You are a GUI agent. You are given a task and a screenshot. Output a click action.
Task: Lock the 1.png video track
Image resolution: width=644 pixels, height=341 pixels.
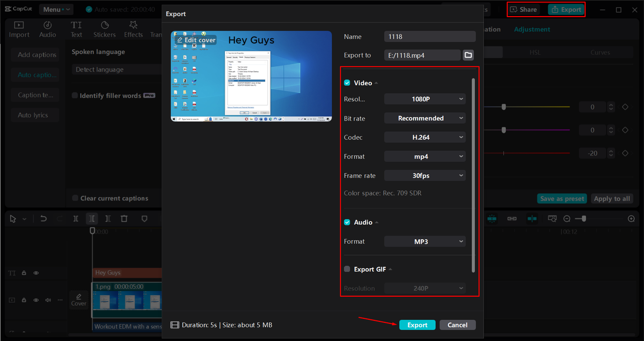pyautogui.click(x=24, y=300)
